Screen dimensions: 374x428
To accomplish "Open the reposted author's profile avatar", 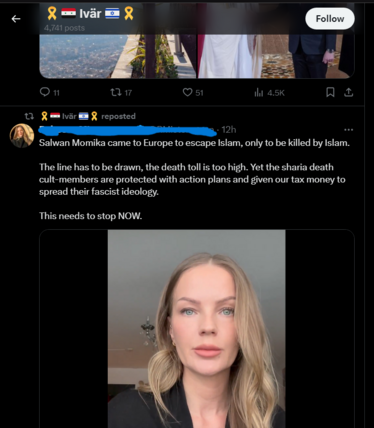I will [x=22, y=135].
